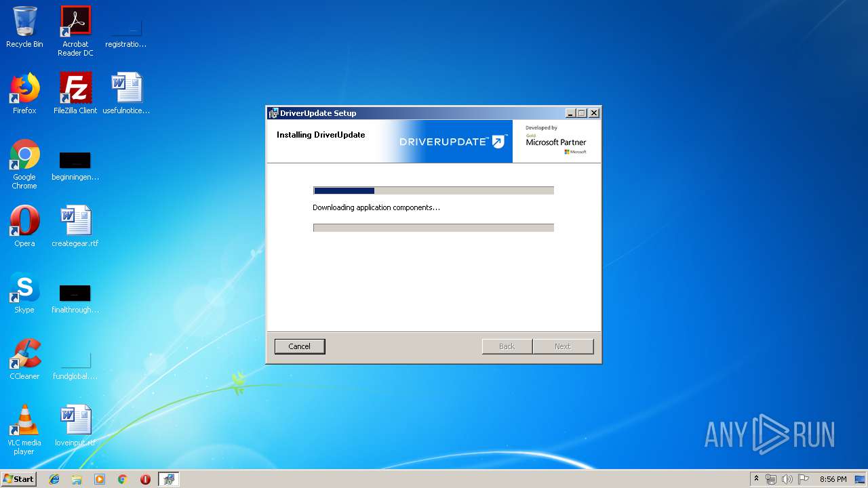Open Skype desktop shortcut
868x488 pixels.
(24, 293)
